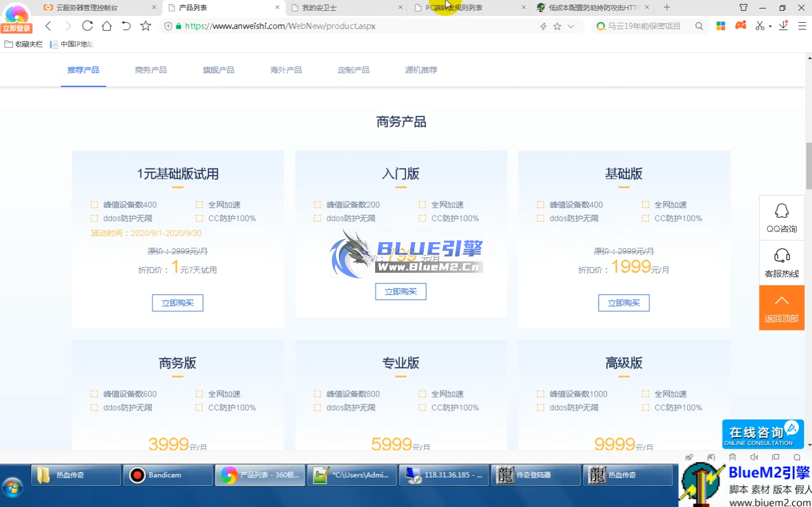
Task: Open 传奇登陆器 from the taskbar
Action: [535, 475]
